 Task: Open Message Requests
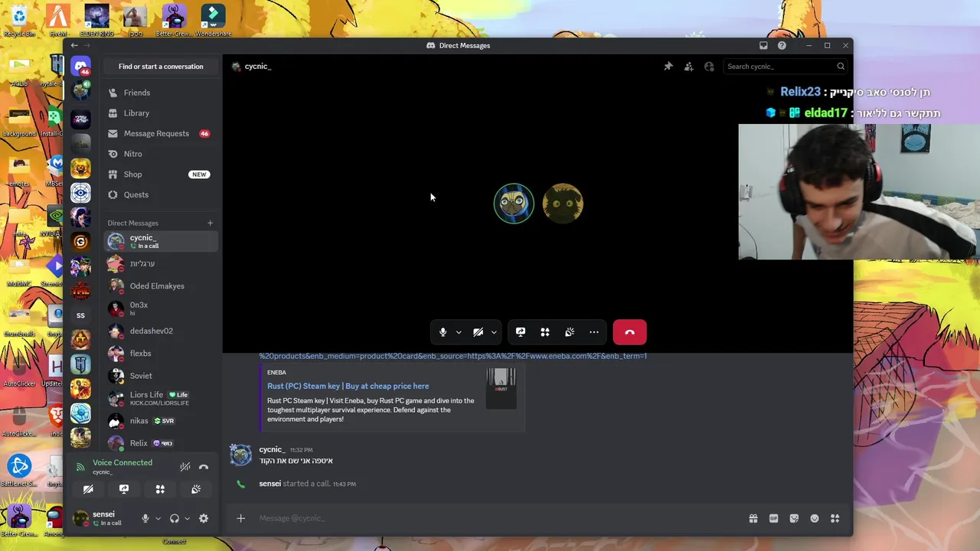click(161, 133)
